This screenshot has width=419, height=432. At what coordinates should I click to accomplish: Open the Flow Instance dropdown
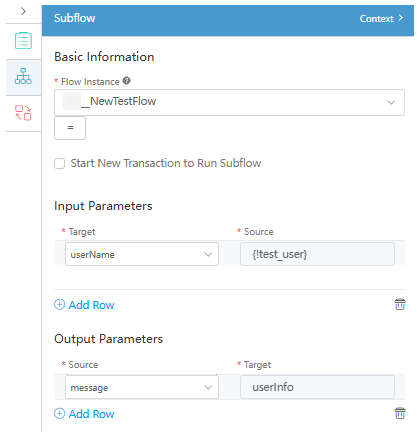[x=229, y=102]
